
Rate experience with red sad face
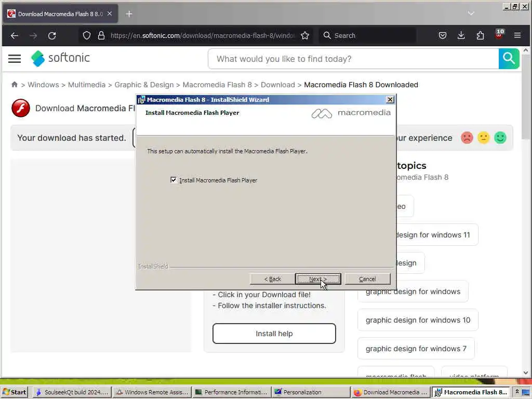[x=467, y=138]
